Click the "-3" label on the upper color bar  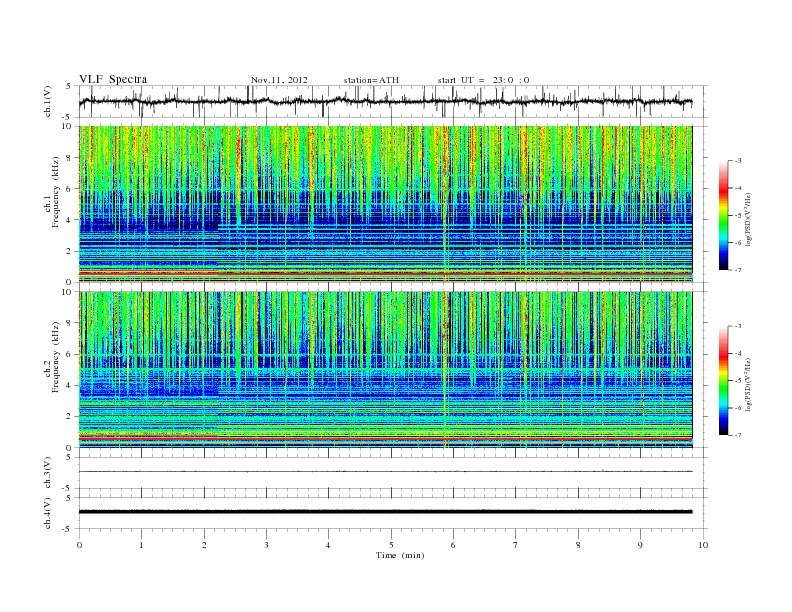click(x=738, y=161)
